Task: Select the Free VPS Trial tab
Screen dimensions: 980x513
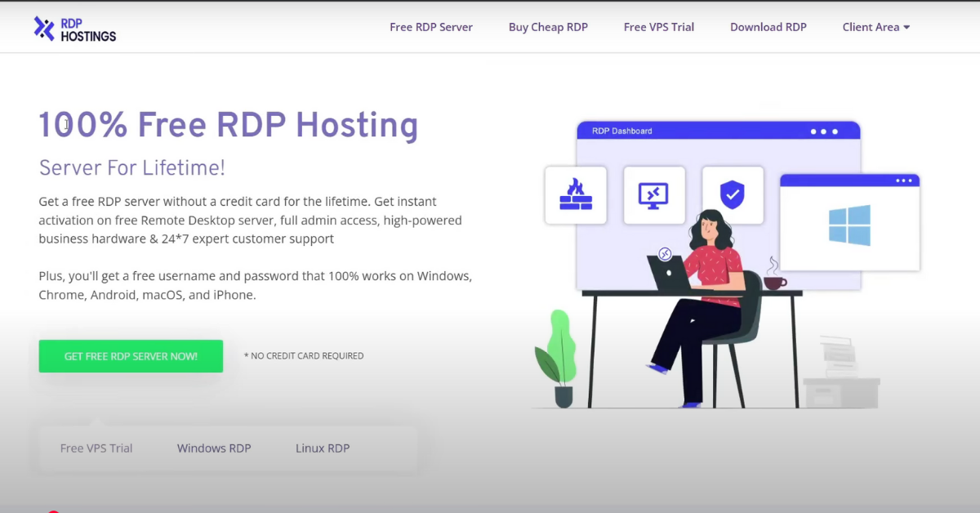Action: pyautogui.click(x=96, y=448)
